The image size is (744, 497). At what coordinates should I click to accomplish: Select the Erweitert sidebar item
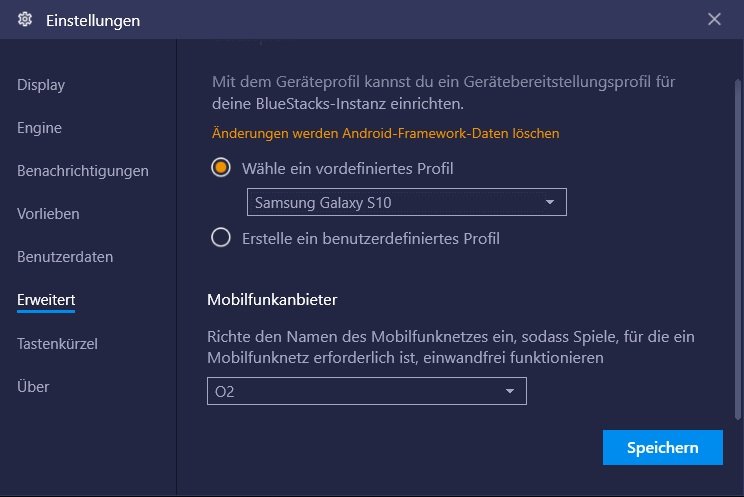pos(46,300)
